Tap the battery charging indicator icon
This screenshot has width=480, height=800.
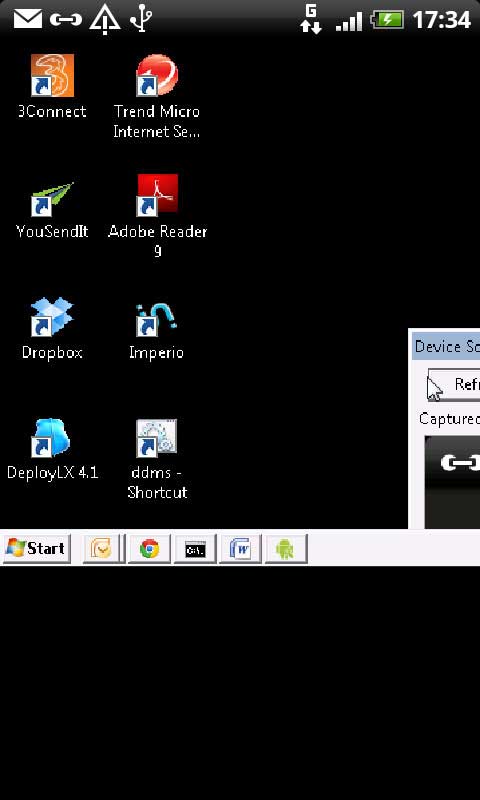pyautogui.click(x=387, y=20)
